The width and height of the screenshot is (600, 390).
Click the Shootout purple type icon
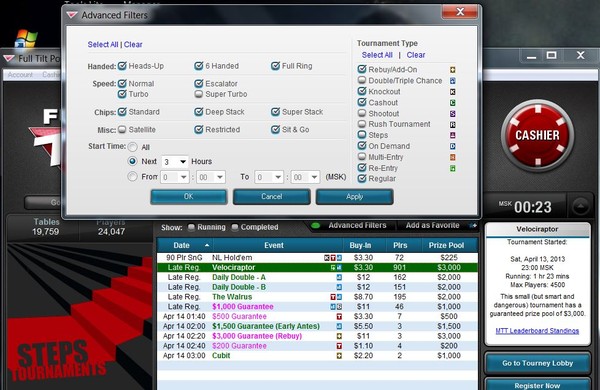(452, 114)
